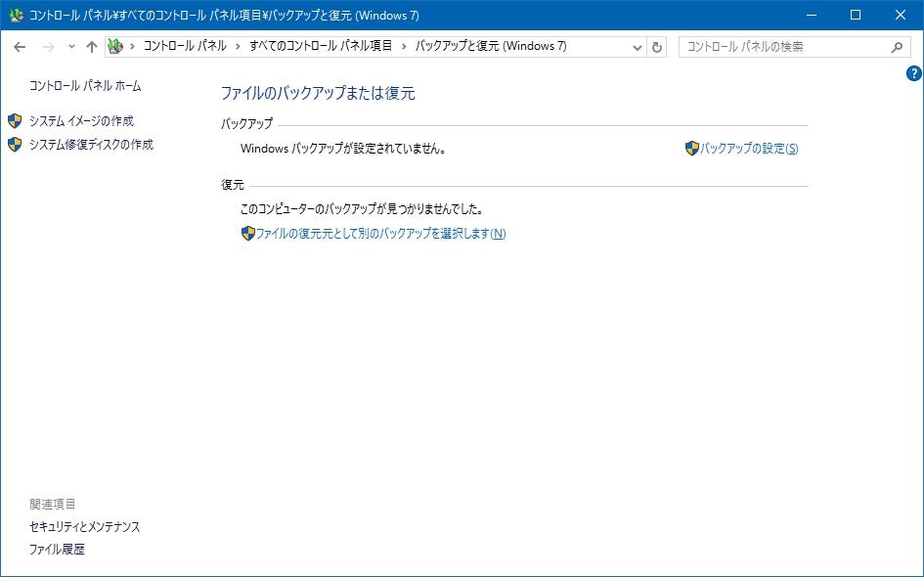The width and height of the screenshot is (924, 577).
Task: Minimize the control panel window
Action: click(x=812, y=15)
